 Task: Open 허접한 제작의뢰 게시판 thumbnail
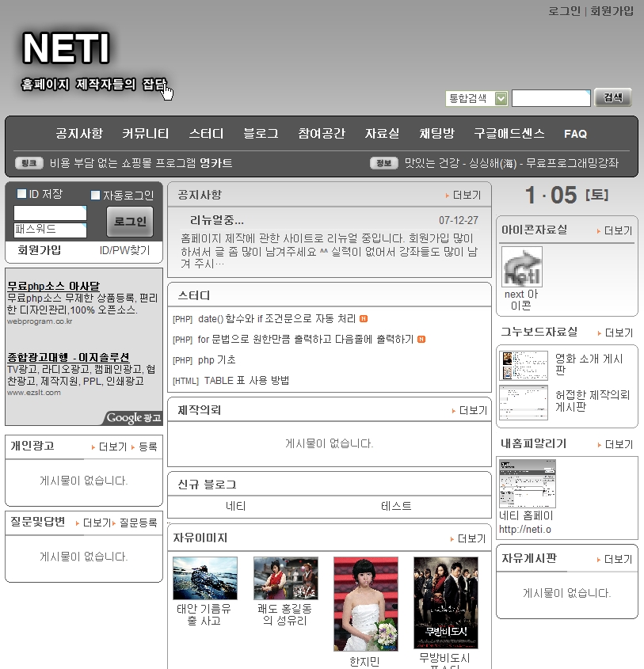[524, 402]
